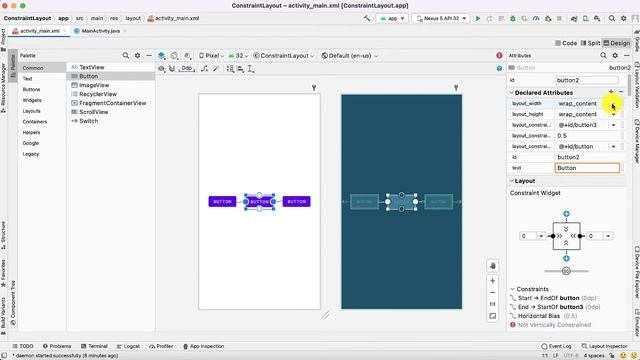Collapse the Declared Attributes section
The height and width of the screenshot is (360, 640).
click(x=512, y=93)
